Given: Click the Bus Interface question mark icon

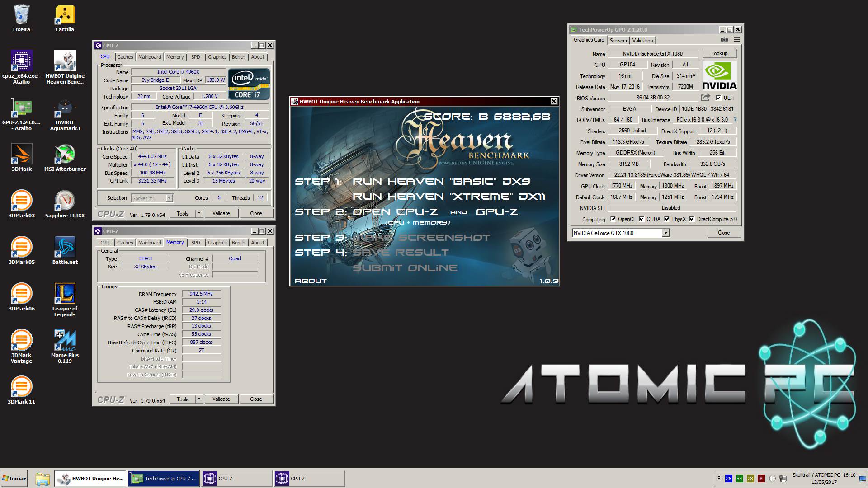Looking at the screenshot, I should pos(735,120).
